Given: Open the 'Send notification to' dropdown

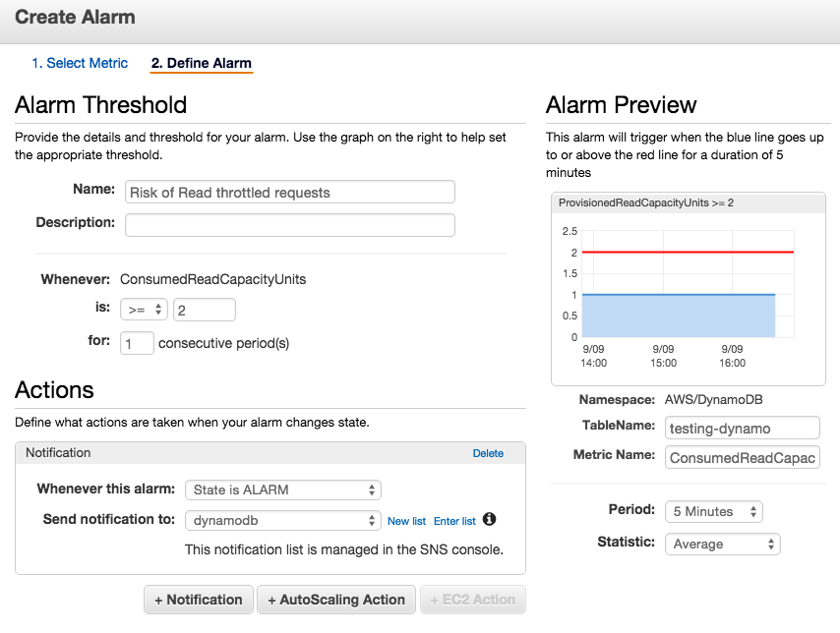Looking at the screenshot, I should click(282, 520).
